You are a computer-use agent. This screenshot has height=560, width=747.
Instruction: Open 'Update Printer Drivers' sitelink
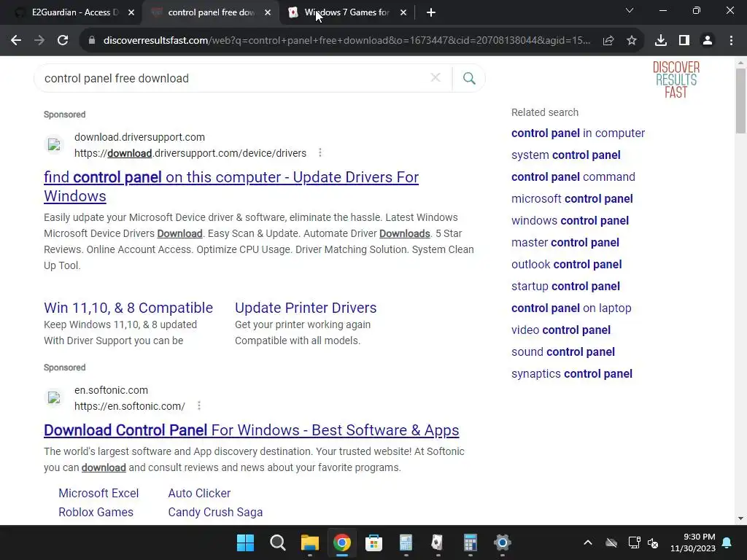tap(306, 308)
